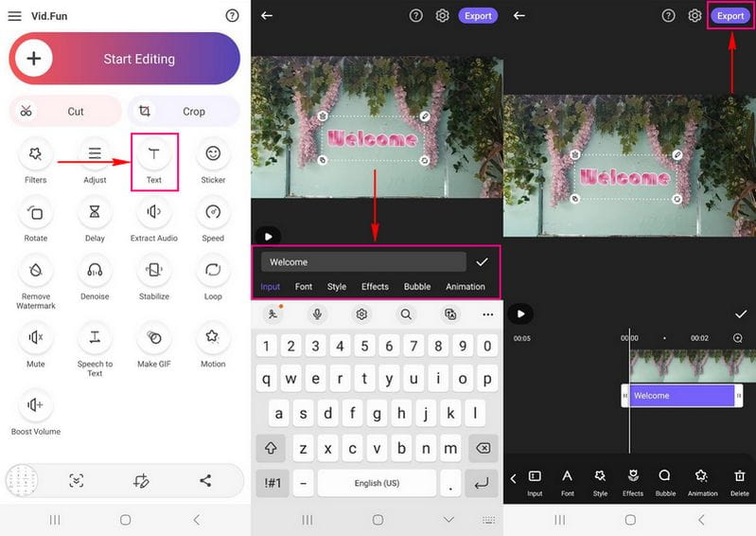Switch to the Animation tab
The width and height of the screenshot is (756, 536).
click(x=466, y=287)
